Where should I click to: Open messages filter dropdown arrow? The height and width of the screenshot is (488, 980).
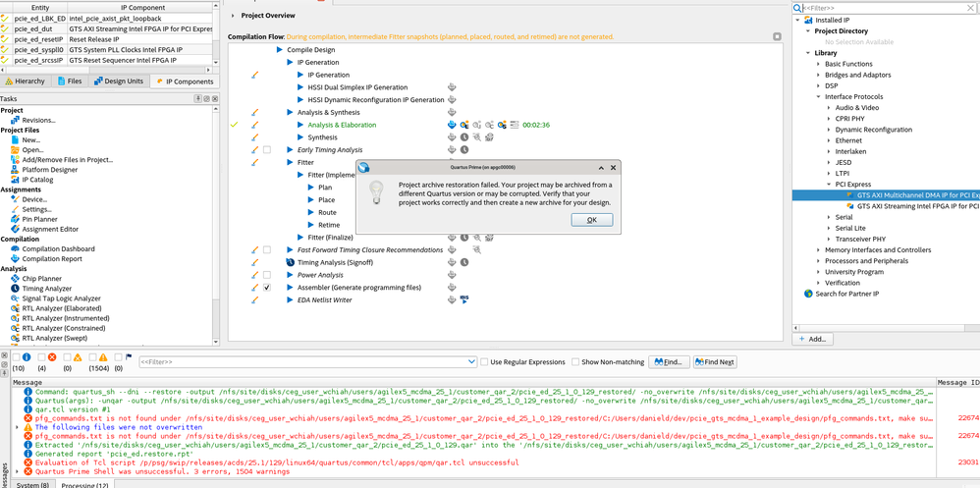(472, 361)
